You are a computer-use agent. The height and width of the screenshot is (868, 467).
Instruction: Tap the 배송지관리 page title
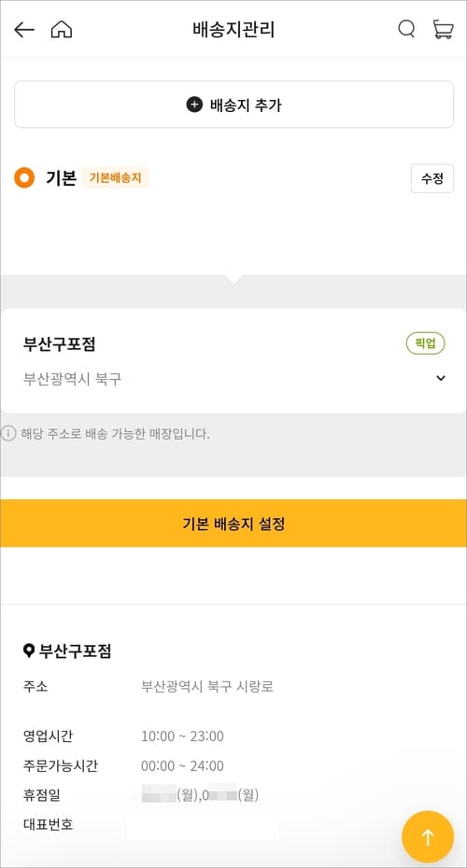click(x=233, y=30)
